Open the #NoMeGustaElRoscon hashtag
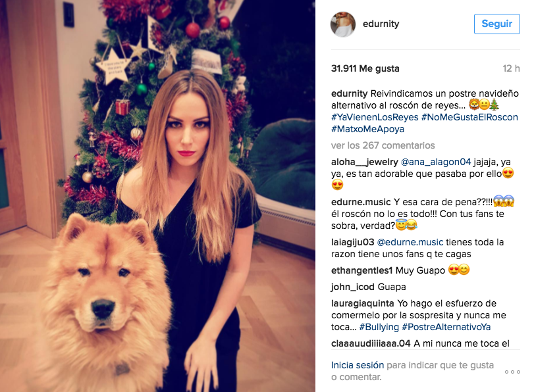The height and width of the screenshot is (392, 534). pyautogui.click(x=469, y=117)
